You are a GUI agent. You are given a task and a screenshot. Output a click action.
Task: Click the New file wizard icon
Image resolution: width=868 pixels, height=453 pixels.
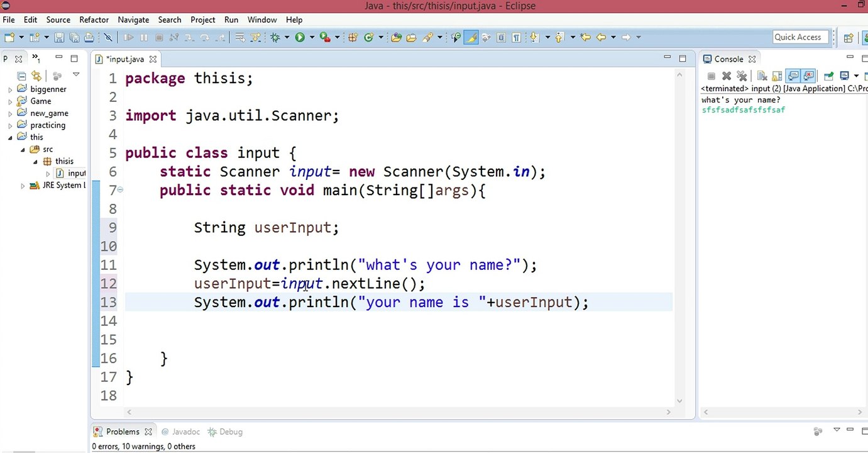(9, 37)
